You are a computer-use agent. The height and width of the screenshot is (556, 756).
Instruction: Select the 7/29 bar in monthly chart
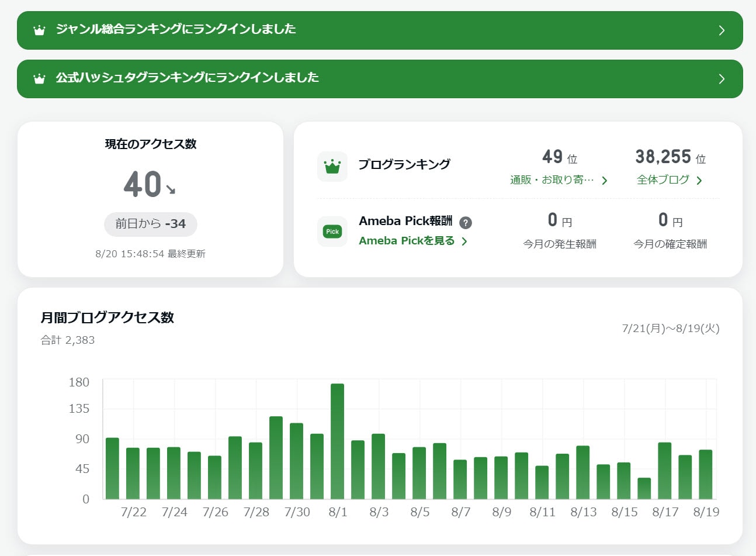[276, 458]
